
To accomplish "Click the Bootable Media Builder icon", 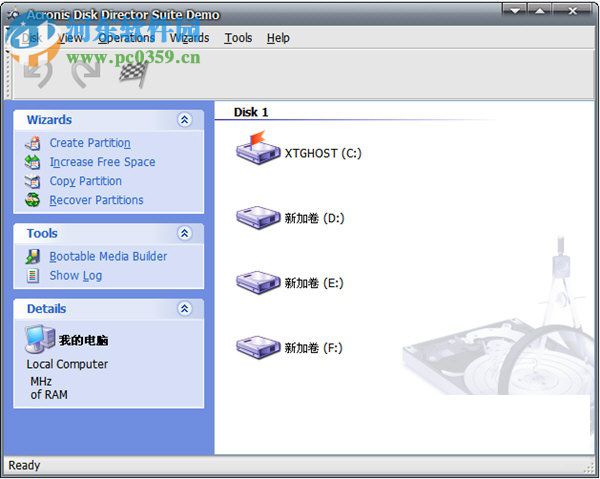I will tap(33, 256).
